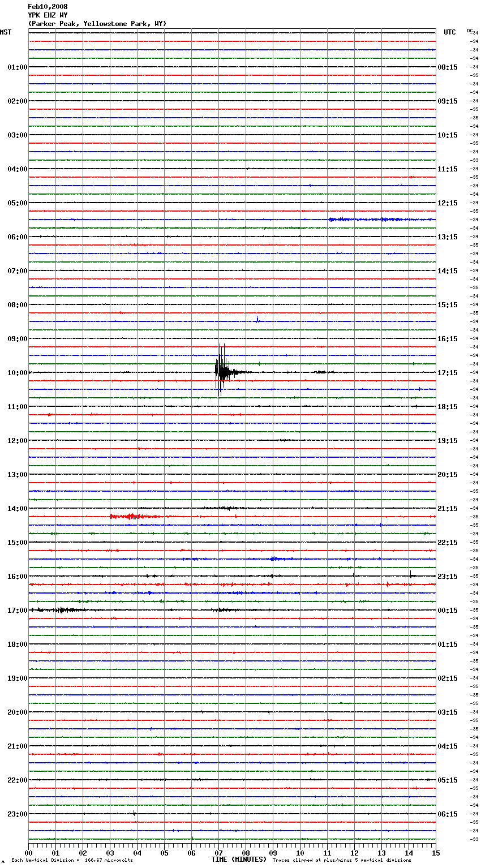Click the 23:15 UTC time label
Viewport: 481px width, 868px height.
448,576
